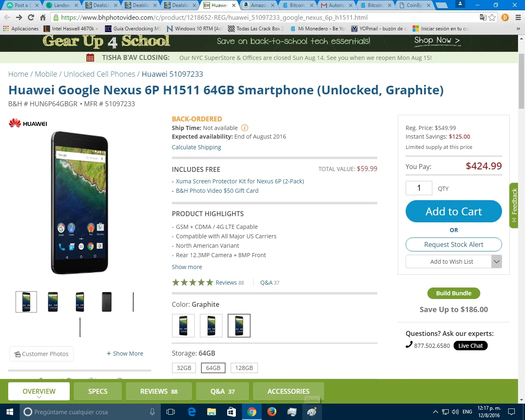Switch to Amazon browser tab

pos(258,5)
